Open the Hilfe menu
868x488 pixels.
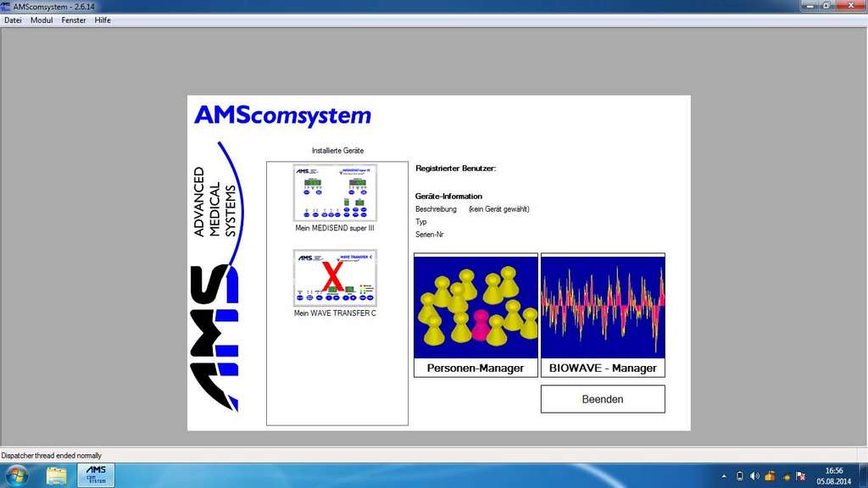103,20
